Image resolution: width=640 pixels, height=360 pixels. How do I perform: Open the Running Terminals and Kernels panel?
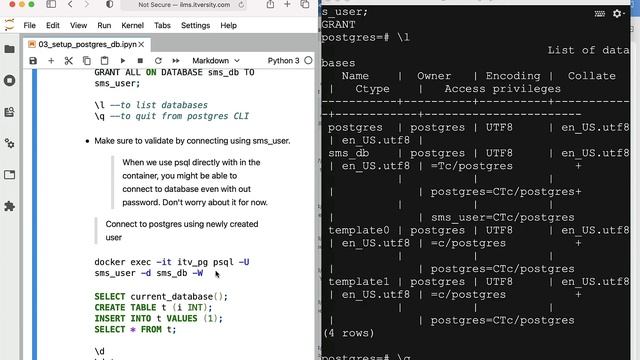pyautogui.click(x=9, y=80)
